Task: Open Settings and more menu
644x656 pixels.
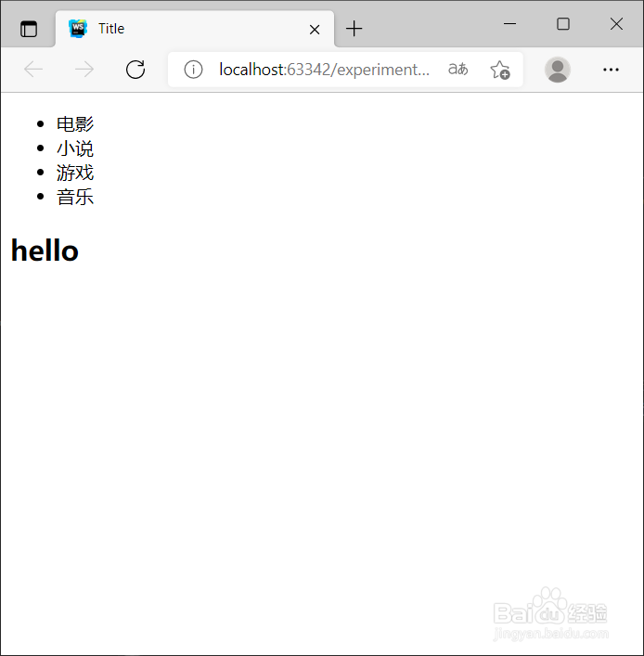Action: [611, 70]
